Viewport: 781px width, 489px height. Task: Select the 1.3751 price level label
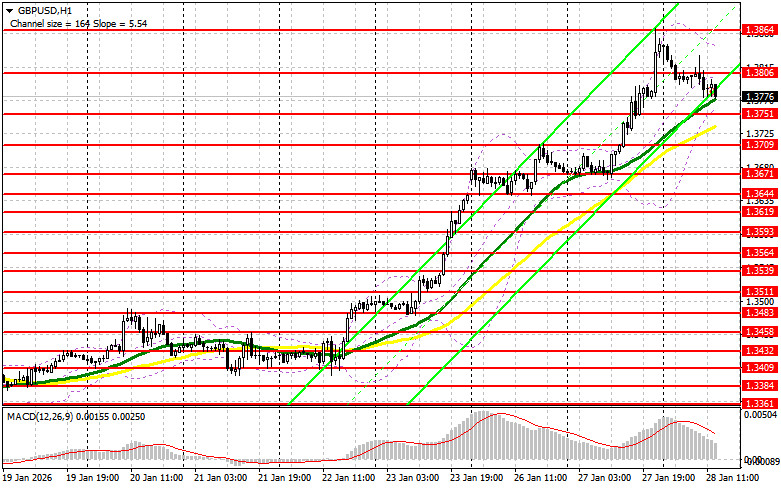point(760,114)
